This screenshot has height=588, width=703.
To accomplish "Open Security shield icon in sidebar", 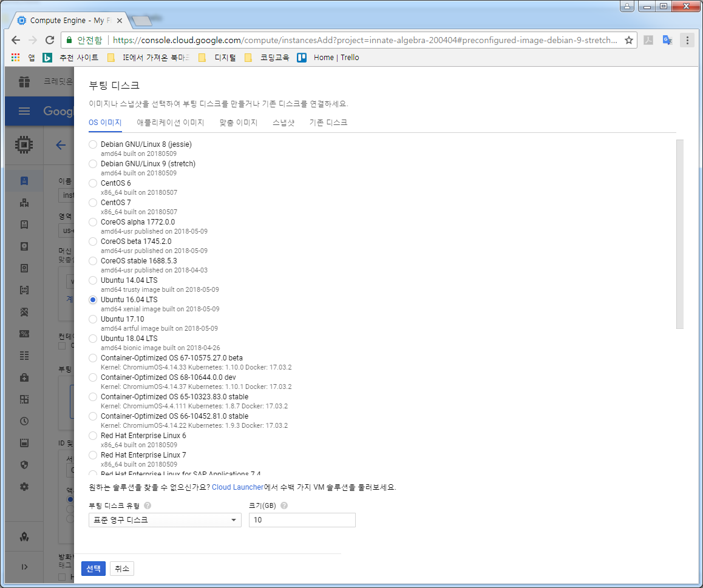I will 24,465.
